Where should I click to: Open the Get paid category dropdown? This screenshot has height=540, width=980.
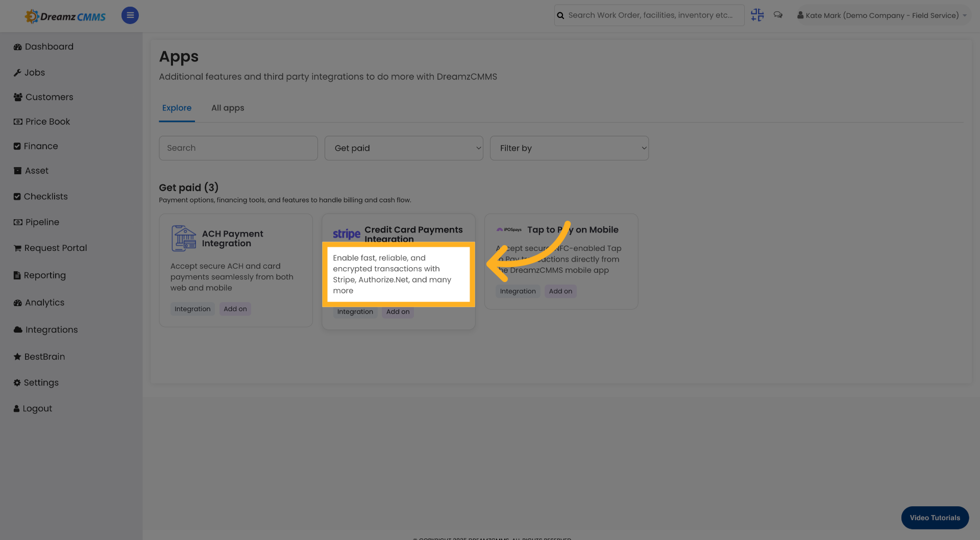click(x=403, y=148)
